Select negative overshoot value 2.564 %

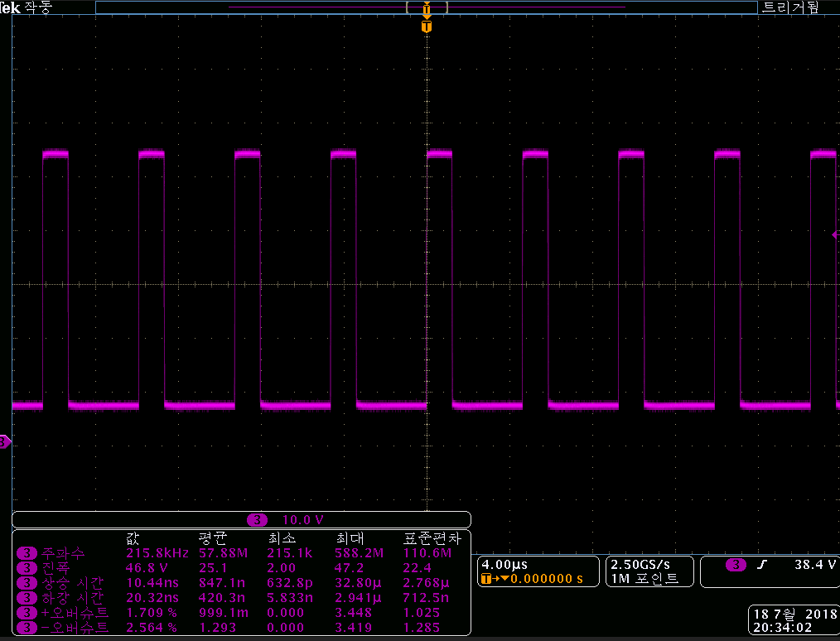click(x=151, y=628)
